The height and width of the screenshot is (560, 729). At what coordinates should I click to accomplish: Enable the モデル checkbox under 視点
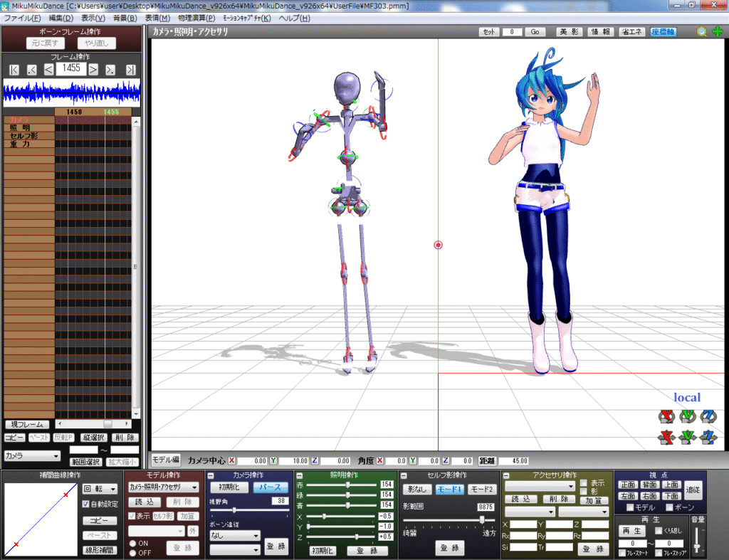pos(631,507)
